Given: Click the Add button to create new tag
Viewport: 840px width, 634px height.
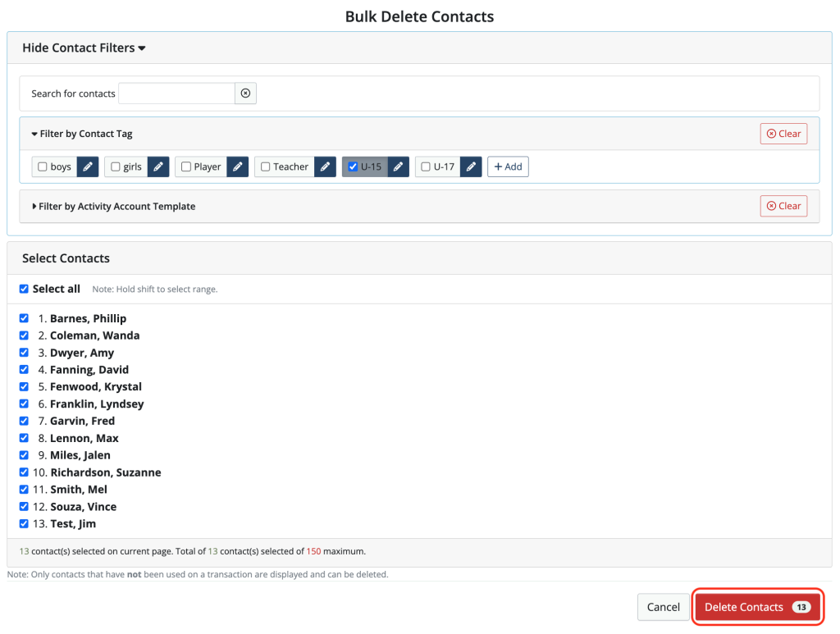Looking at the screenshot, I should click(508, 166).
